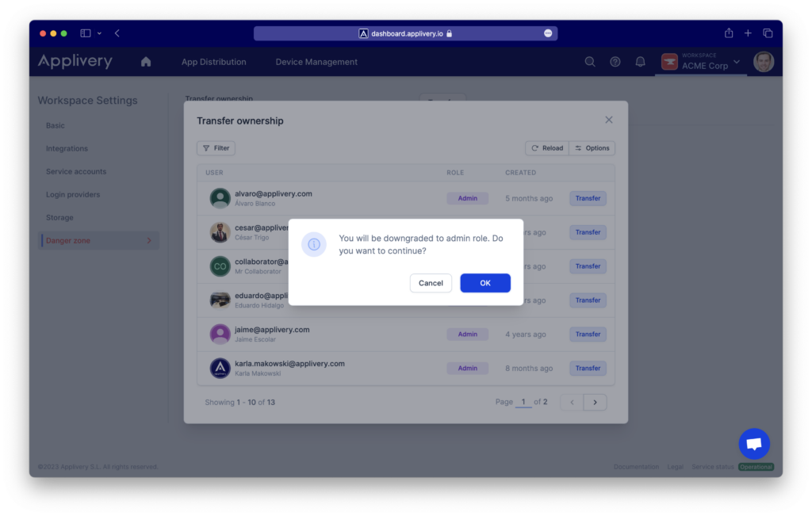Image resolution: width=812 pixels, height=516 pixels.
Task: Click the Admin badge for karla.makowski
Action: [x=467, y=368]
